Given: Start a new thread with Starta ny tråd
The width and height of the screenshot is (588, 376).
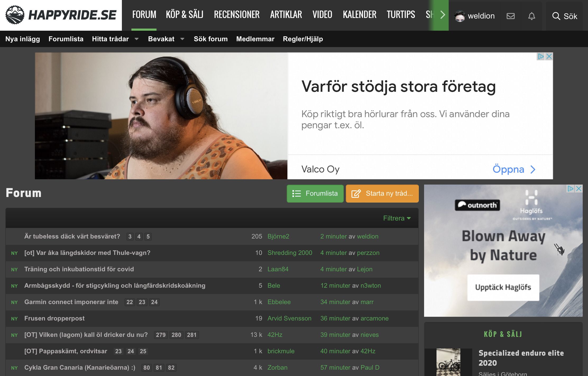Looking at the screenshot, I should tap(382, 194).
